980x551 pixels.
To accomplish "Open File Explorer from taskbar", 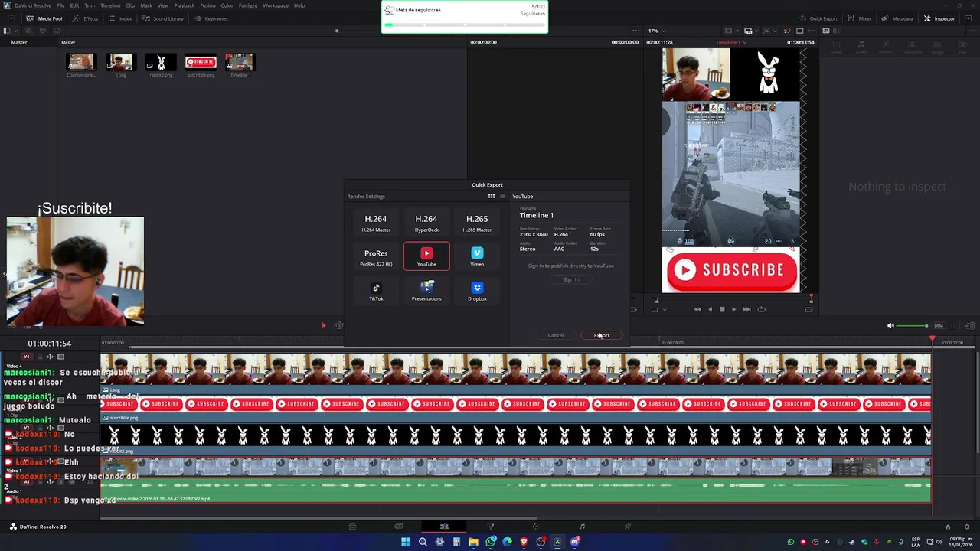I will click(x=473, y=542).
